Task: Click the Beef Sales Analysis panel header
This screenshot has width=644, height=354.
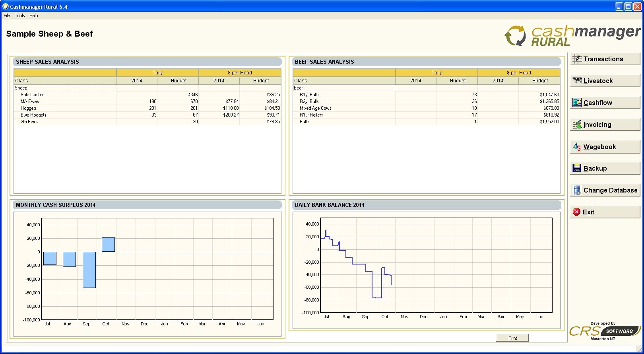Action: (426, 62)
